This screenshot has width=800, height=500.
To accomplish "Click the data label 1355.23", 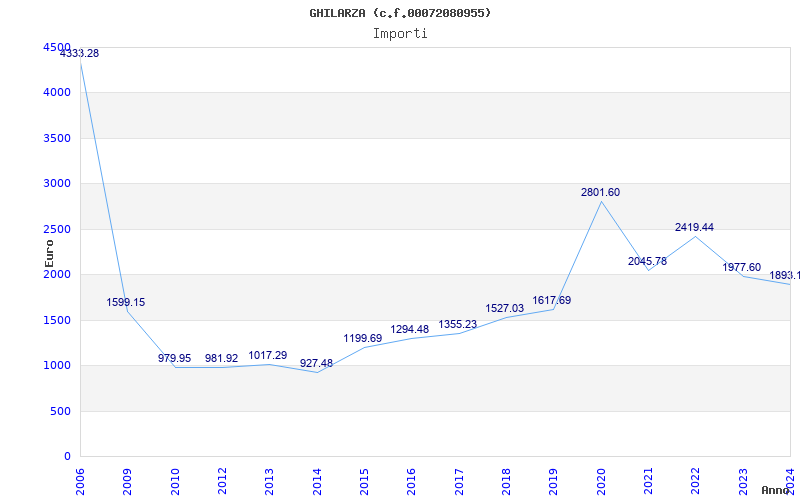I will (x=458, y=325).
